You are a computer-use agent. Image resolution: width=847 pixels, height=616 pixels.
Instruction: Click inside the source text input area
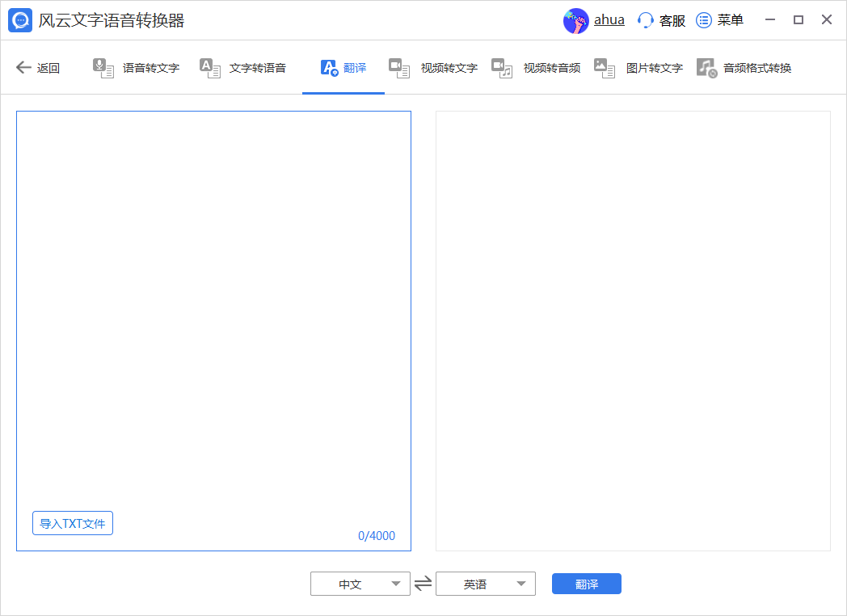pyautogui.click(x=213, y=307)
